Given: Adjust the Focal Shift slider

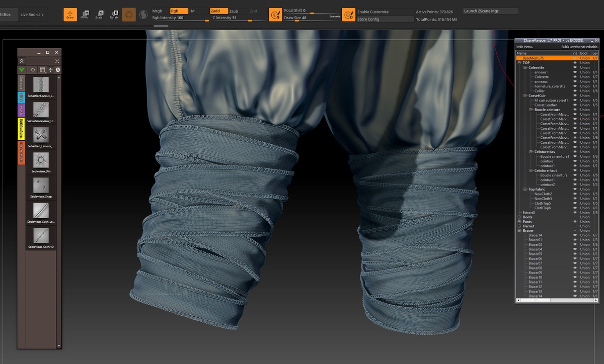Looking at the screenshot, I should (312, 11).
